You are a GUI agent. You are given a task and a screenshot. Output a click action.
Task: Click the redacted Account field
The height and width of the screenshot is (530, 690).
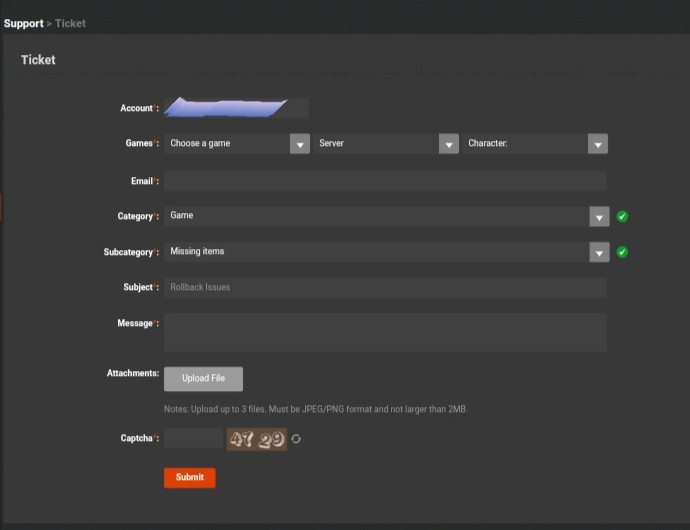(x=235, y=108)
